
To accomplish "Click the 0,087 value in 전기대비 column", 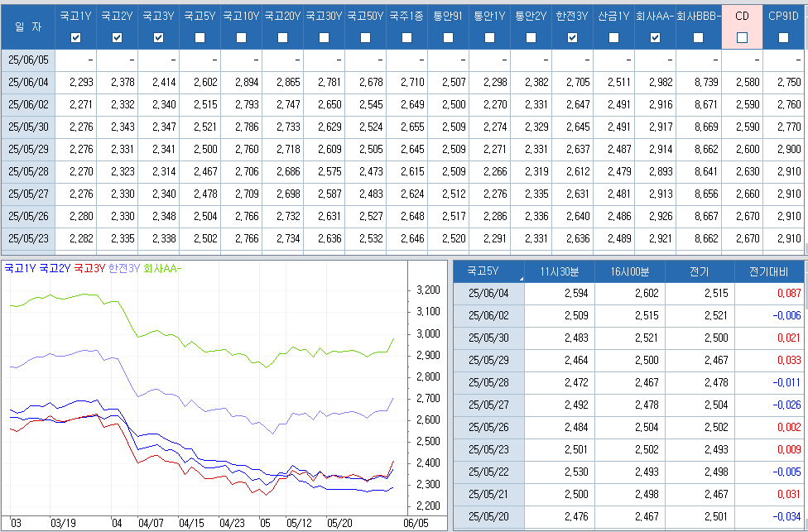I will (787, 293).
